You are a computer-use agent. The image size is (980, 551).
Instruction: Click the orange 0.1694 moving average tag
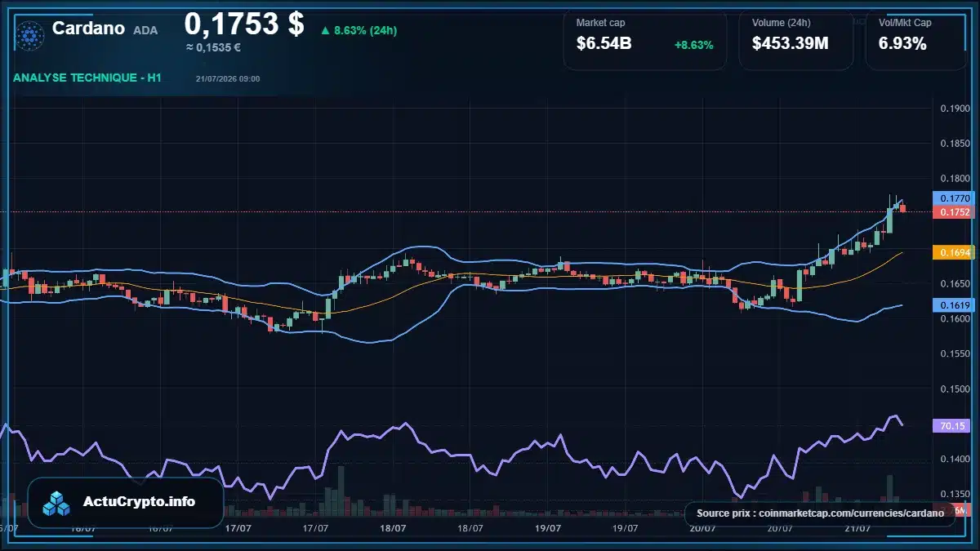(x=953, y=253)
